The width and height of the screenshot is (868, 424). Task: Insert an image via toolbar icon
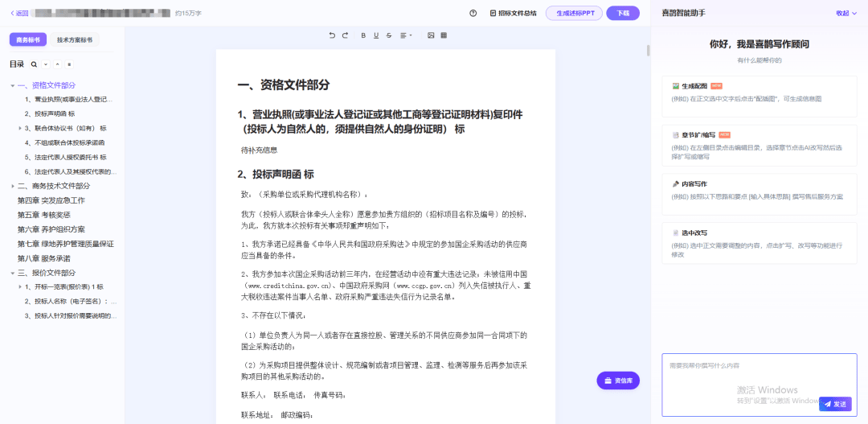(431, 35)
